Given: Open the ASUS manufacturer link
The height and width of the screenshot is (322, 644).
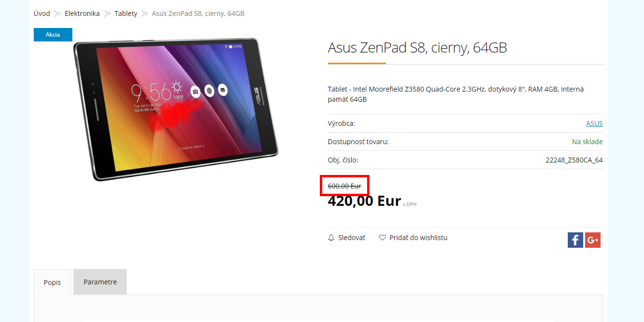Looking at the screenshot, I should (594, 123).
